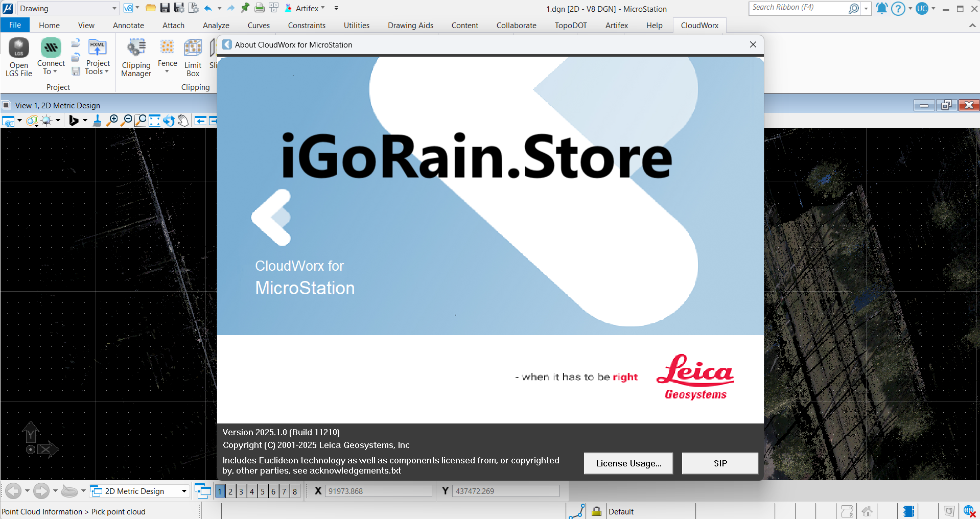Viewport: 980px width, 519px height.
Task: Click the locks padlock icon in status bar
Action: coord(596,511)
